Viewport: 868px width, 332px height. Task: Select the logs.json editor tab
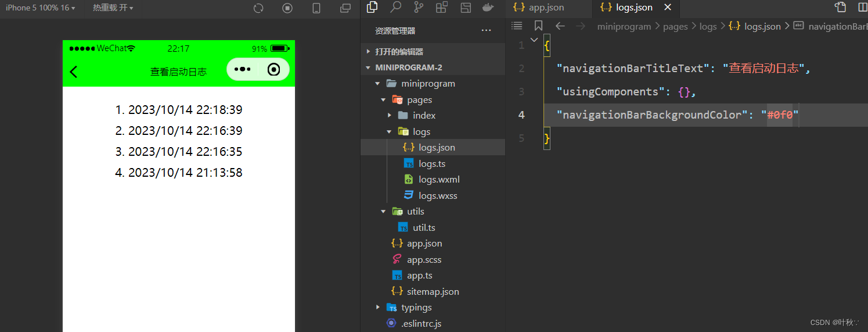point(627,8)
